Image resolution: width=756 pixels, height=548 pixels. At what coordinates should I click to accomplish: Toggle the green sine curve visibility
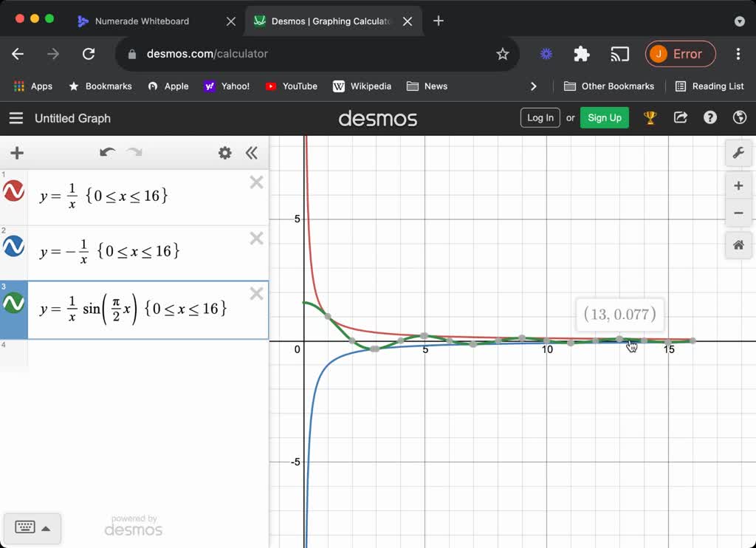click(x=14, y=304)
